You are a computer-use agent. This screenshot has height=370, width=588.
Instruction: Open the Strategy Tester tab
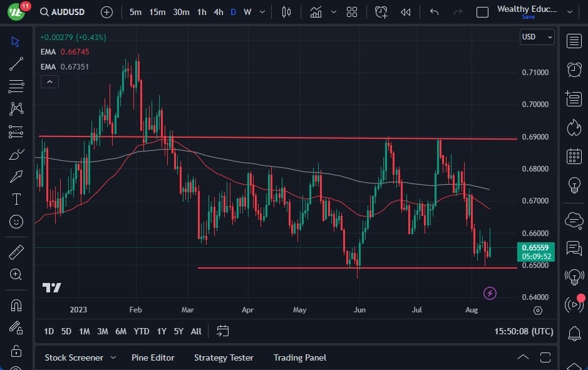(224, 357)
